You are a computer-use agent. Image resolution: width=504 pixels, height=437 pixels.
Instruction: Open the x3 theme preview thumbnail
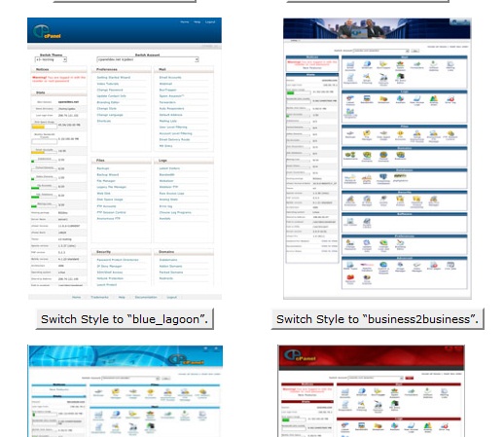pos(125,159)
